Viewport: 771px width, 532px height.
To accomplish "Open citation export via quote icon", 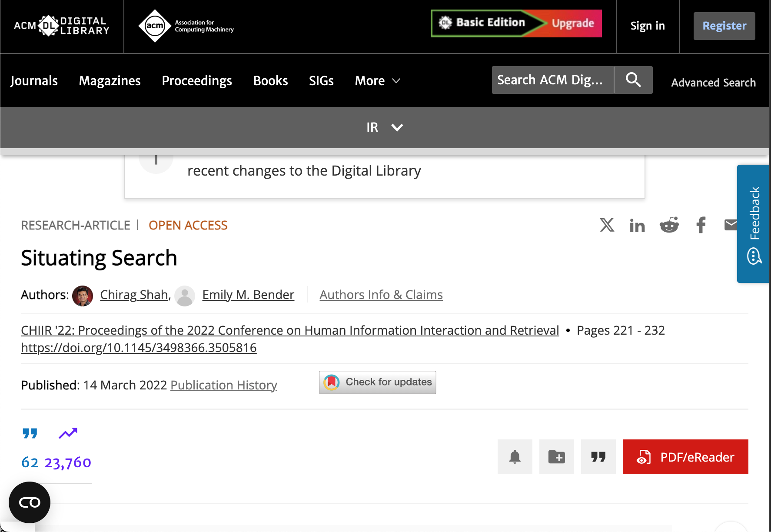I will [x=598, y=457].
